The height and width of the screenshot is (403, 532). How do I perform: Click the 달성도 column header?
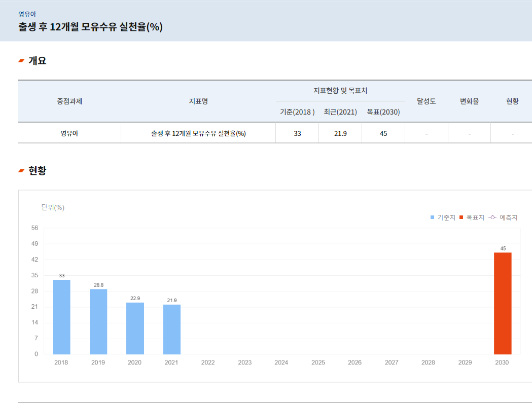click(x=427, y=101)
